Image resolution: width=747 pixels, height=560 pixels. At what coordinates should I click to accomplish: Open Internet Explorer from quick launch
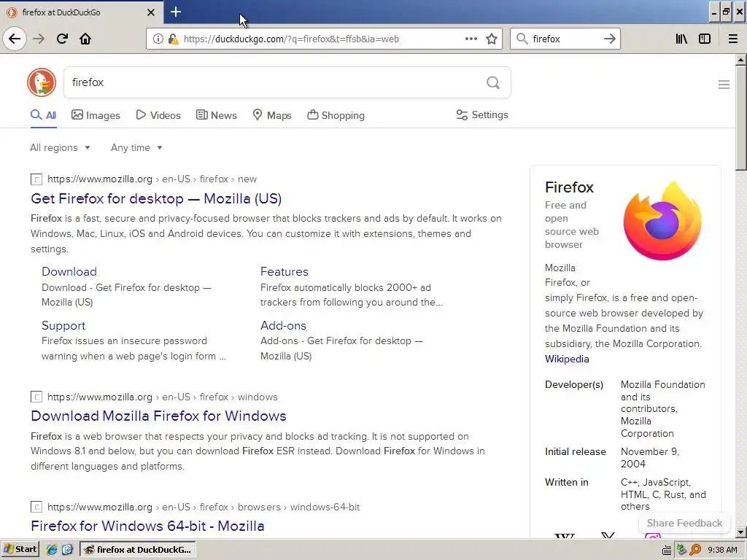tap(52, 550)
